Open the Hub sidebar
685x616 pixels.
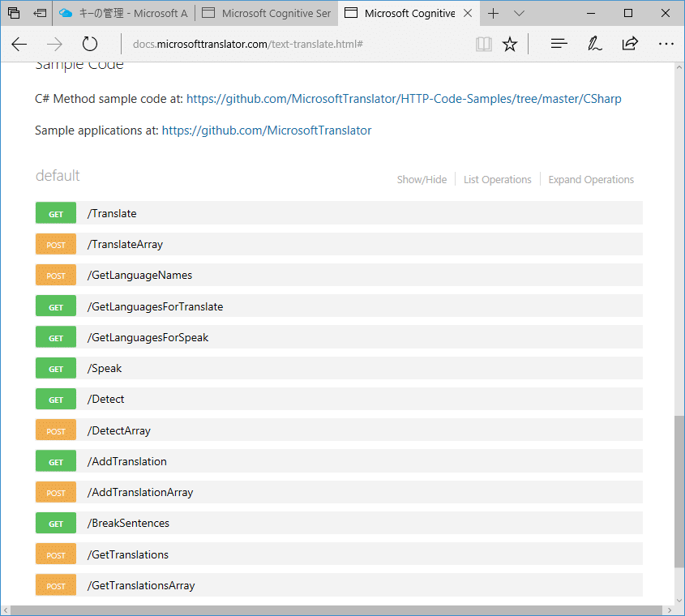coord(559,44)
